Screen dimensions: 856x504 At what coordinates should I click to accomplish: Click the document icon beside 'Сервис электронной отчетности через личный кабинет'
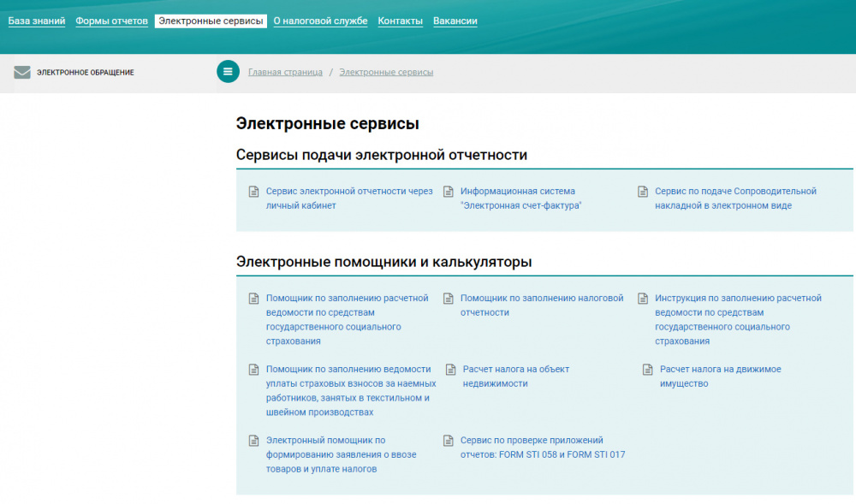253,190
